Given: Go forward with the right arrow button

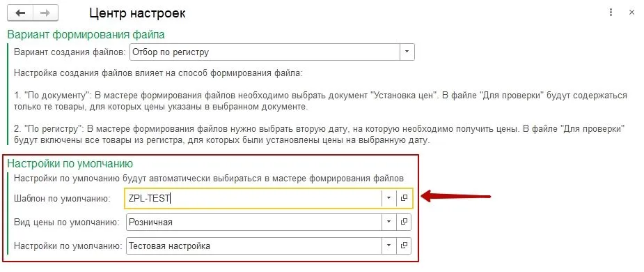Looking at the screenshot, I should [x=45, y=13].
